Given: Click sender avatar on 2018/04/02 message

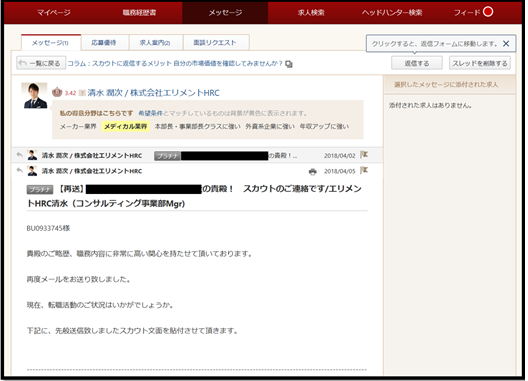Looking at the screenshot, I should (x=32, y=155).
